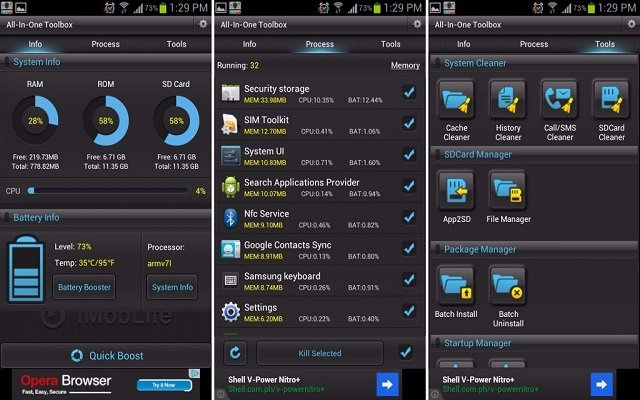Click the refresh icon beside Kill Selected

pyautogui.click(x=236, y=352)
